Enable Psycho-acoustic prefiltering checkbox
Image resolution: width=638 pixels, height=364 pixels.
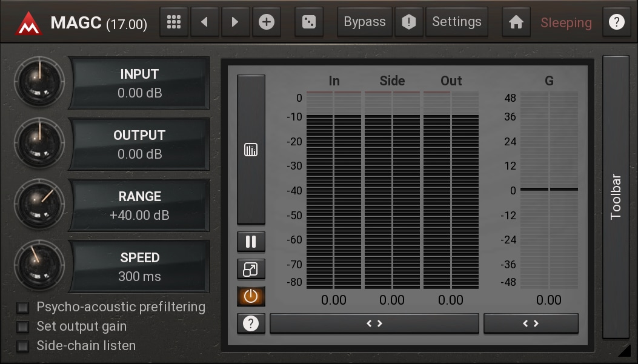[23, 308]
